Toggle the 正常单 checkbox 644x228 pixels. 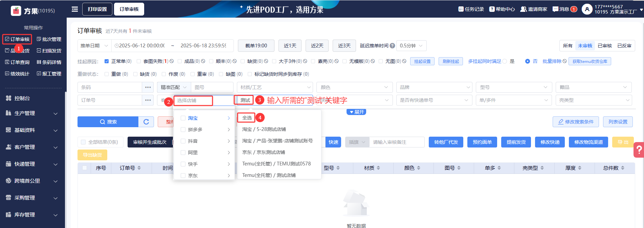pos(107,61)
